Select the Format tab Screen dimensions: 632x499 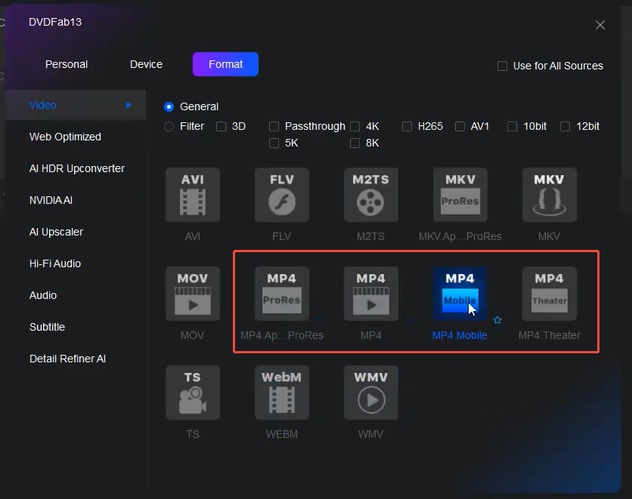pos(225,64)
